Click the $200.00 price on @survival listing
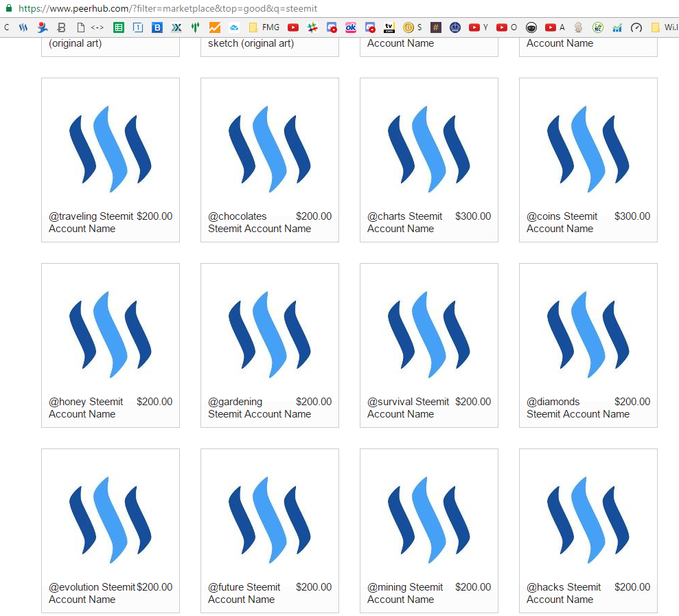 click(x=473, y=402)
